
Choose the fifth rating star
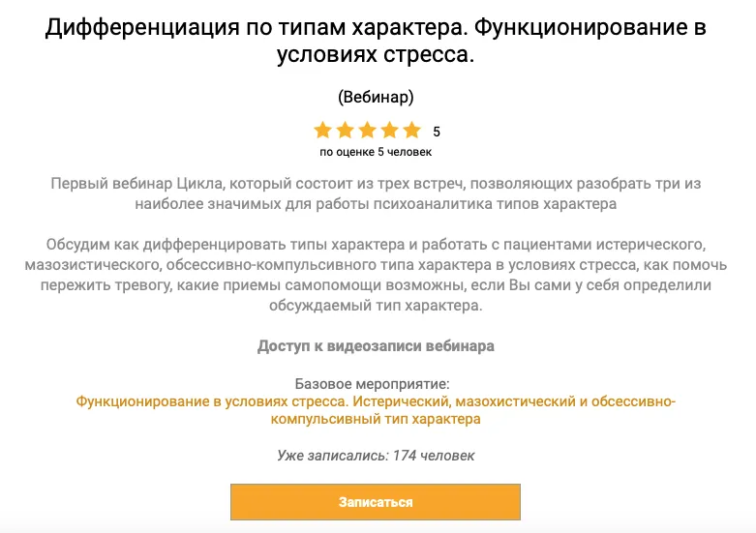pos(412,131)
